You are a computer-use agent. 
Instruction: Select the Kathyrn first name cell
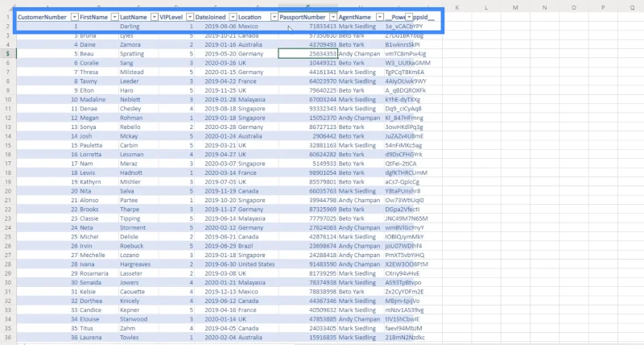tap(98, 181)
